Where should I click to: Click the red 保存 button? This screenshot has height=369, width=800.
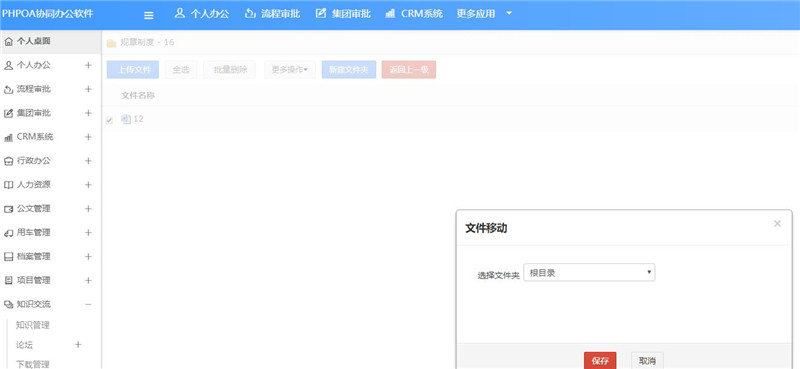[x=600, y=360]
